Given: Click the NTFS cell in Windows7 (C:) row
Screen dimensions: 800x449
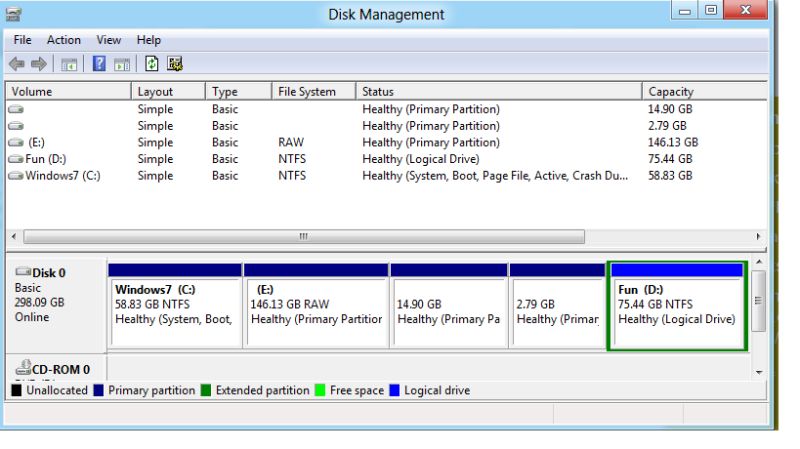Looking at the screenshot, I should point(292,176).
